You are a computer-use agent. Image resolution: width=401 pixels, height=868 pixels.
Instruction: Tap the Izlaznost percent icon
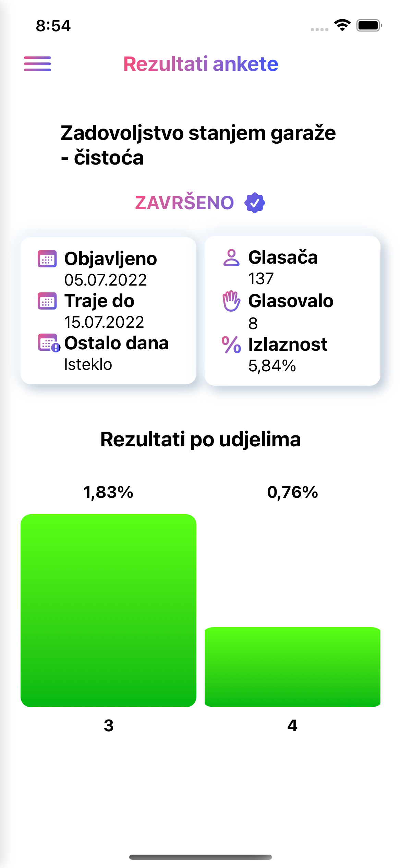tap(231, 345)
